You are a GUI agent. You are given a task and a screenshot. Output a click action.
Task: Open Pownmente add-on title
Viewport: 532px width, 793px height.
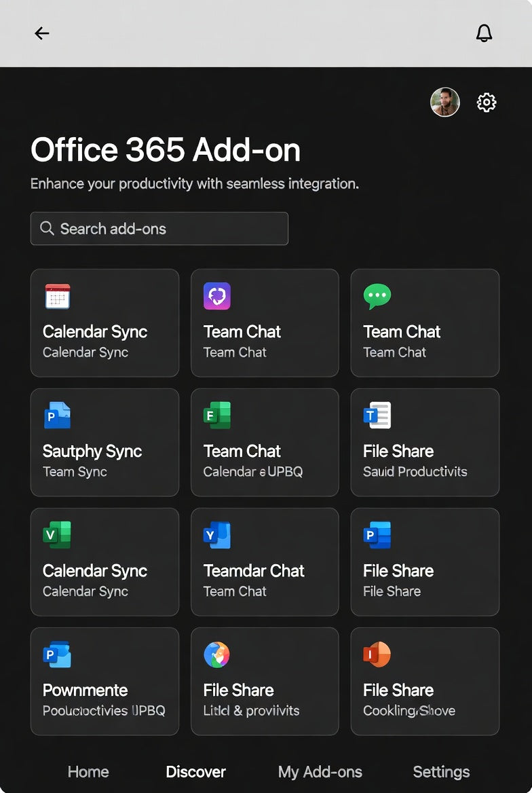85,690
